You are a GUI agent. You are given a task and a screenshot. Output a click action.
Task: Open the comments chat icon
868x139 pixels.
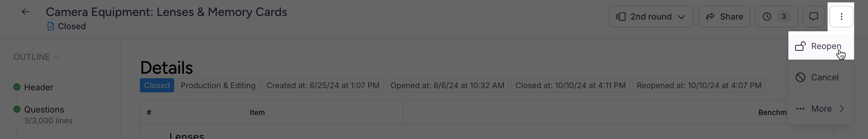[813, 17]
